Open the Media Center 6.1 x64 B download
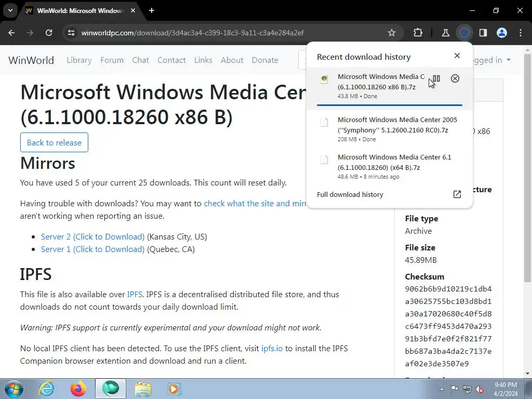This screenshot has width=532, height=399. coord(390,166)
